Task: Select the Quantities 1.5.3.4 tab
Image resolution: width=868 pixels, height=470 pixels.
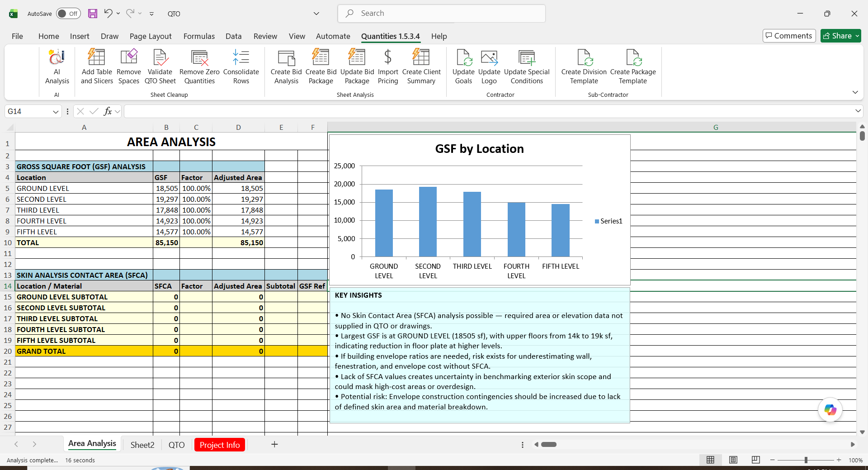Action: point(390,36)
